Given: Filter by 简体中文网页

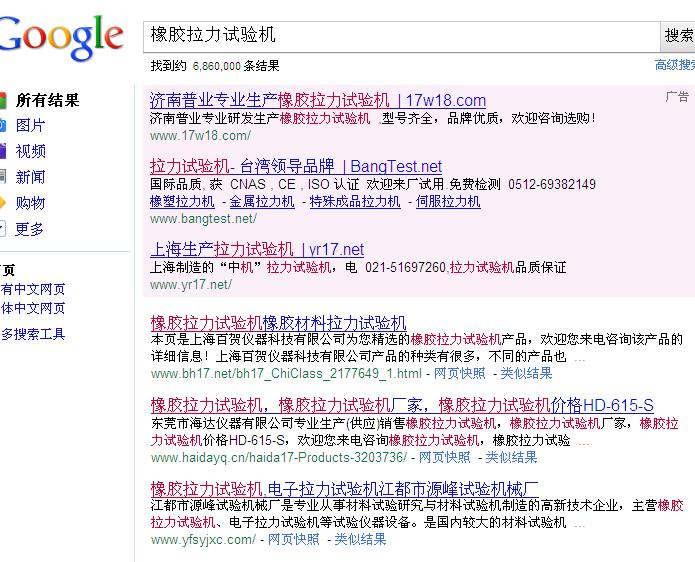Looking at the screenshot, I should 33,308.
